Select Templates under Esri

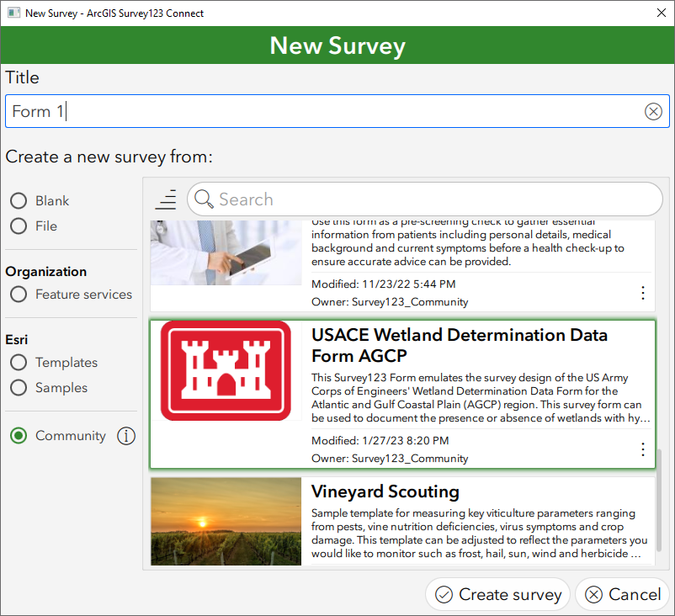18,362
